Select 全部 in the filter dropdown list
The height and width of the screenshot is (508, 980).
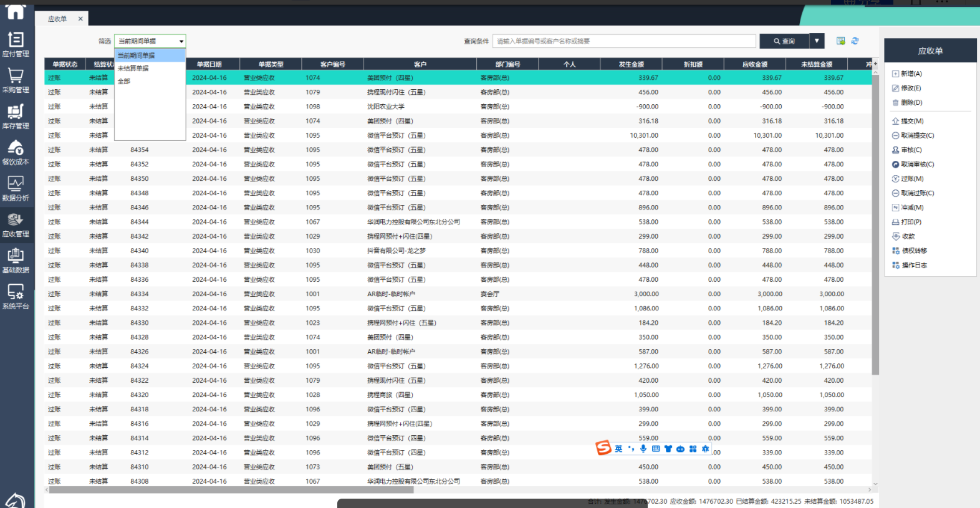point(124,82)
